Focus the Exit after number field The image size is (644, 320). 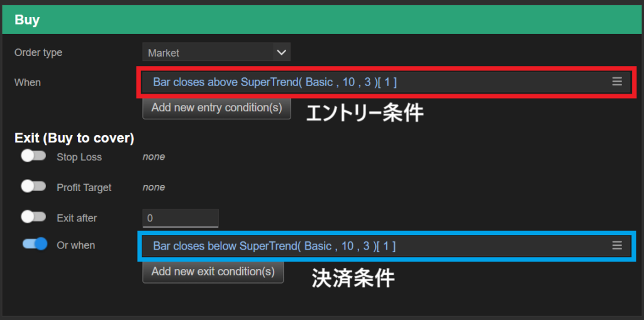point(180,218)
